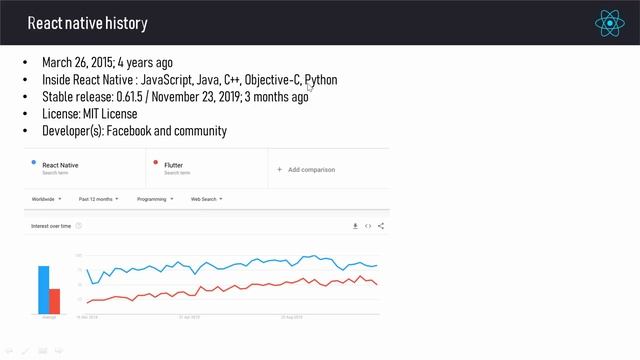Click the Add comparison button

306,169
